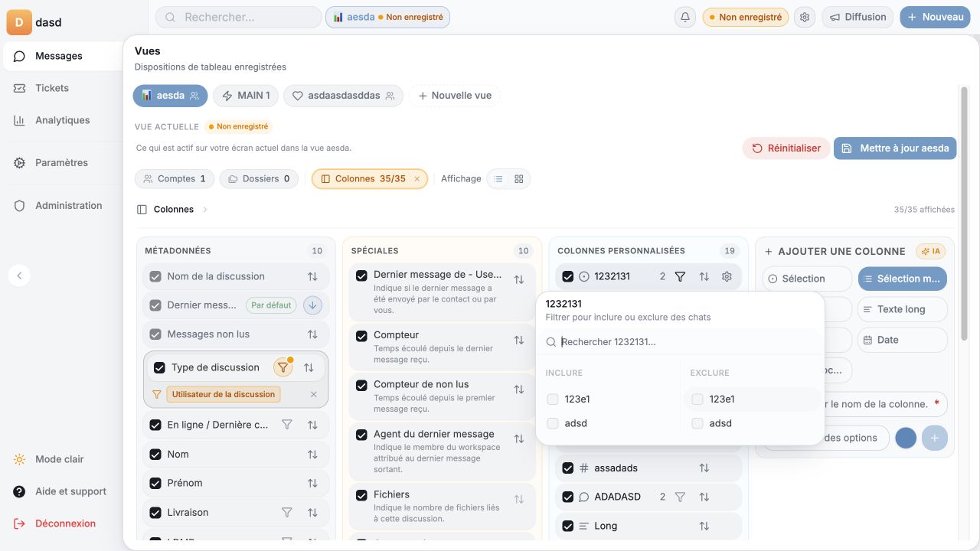This screenshot has width=980, height=551.
Task: Switch to list display icon
Action: tap(498, 178)
